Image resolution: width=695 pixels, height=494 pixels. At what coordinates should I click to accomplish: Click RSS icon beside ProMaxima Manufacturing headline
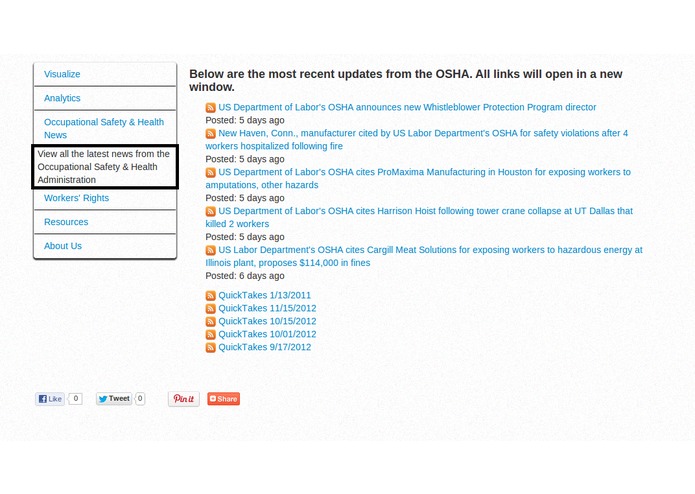pos(211,172)
